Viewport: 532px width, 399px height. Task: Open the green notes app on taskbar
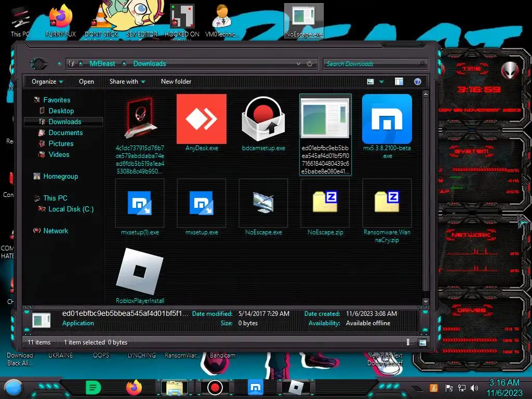coord(94,388)
